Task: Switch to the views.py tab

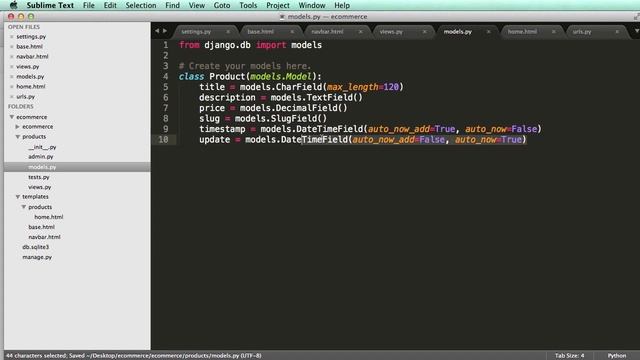Action: pos(391,31)
